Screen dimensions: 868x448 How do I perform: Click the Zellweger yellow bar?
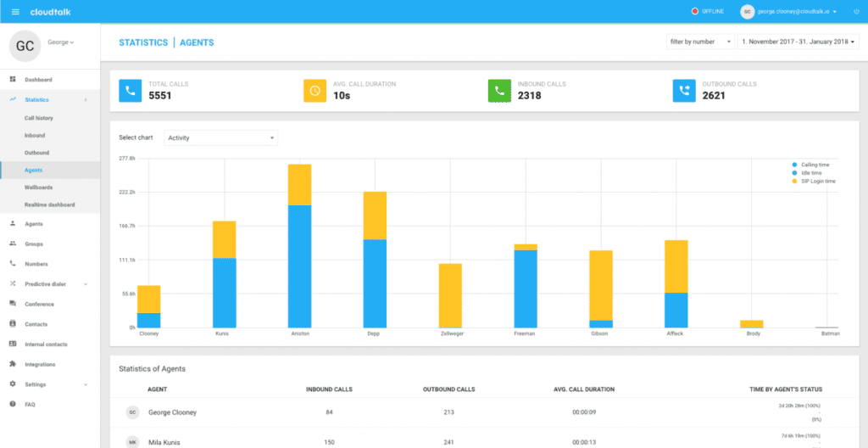point(450,295)
